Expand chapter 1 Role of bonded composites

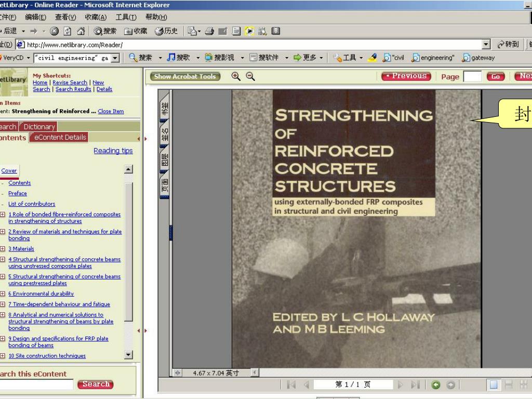(3, 215)
